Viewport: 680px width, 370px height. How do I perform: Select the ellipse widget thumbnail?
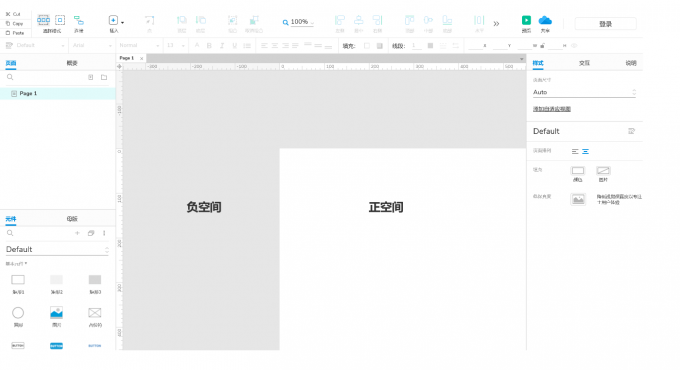(x=18, y=313)
